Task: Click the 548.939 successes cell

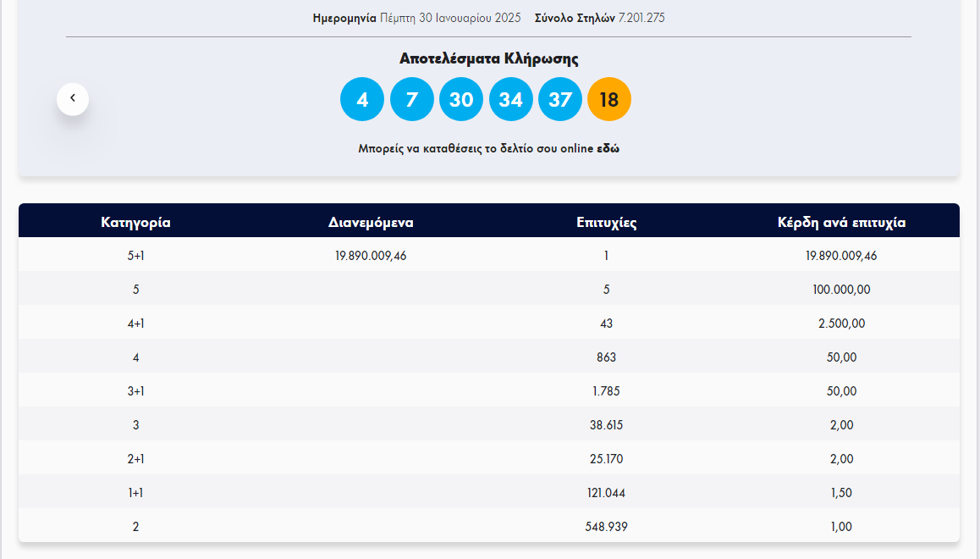Action: pos(606,527)
